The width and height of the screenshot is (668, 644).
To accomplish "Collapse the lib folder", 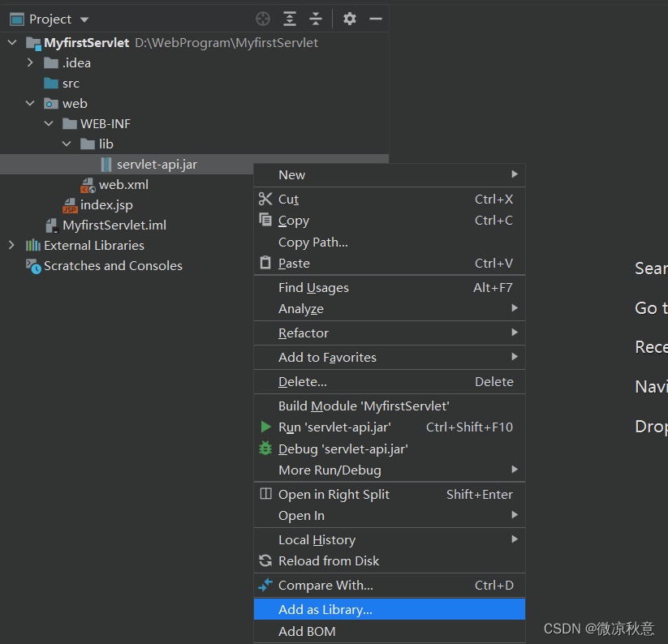I will tap(67, 144).
